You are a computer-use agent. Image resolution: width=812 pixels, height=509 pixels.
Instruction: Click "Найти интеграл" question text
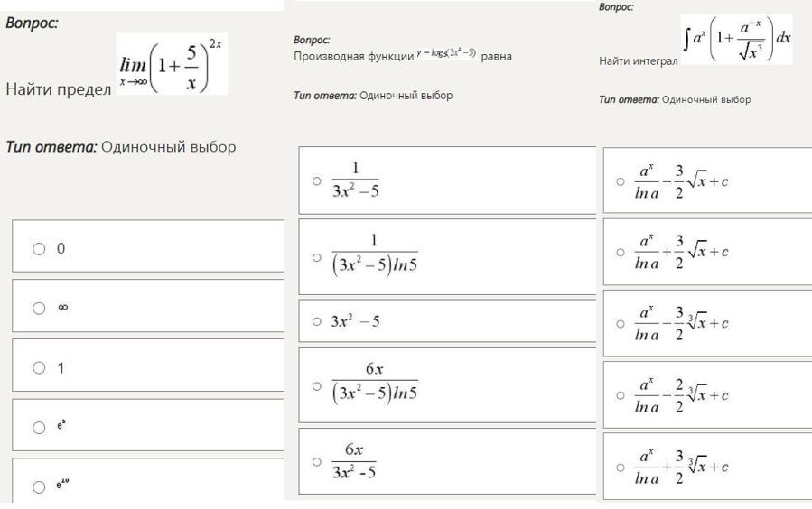click(x=639, y=61)
